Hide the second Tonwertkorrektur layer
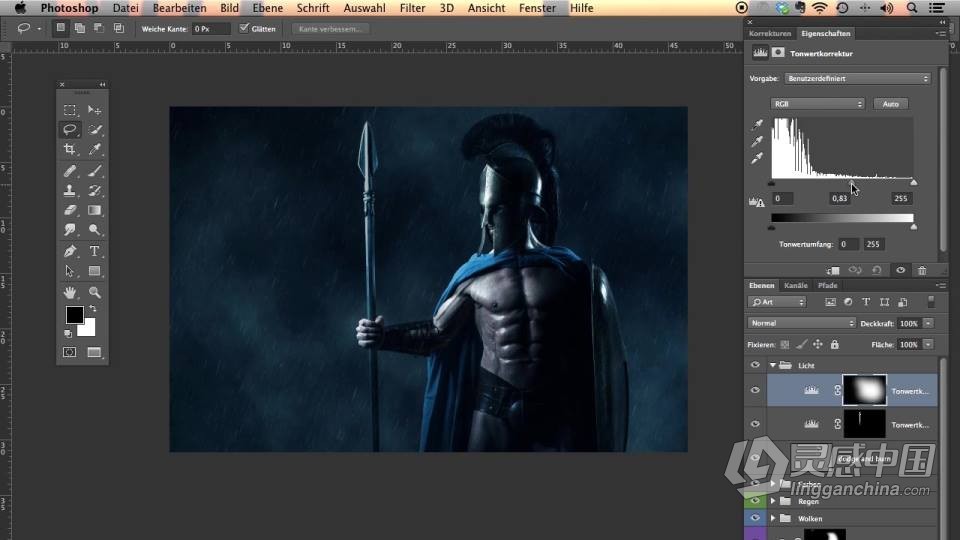Image resolution: width=960 pixels, height=540 pixels. click(x=755, y=424)
